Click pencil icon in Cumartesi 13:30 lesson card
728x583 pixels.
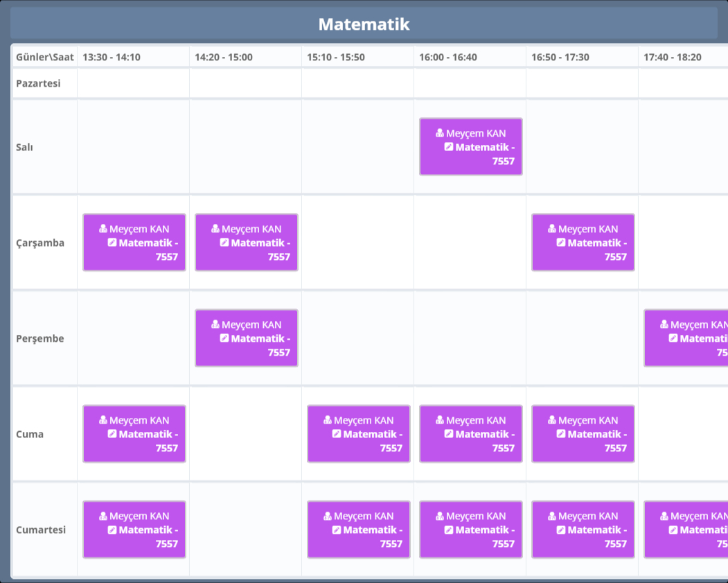pyautogui.click(x=112, y=530)
